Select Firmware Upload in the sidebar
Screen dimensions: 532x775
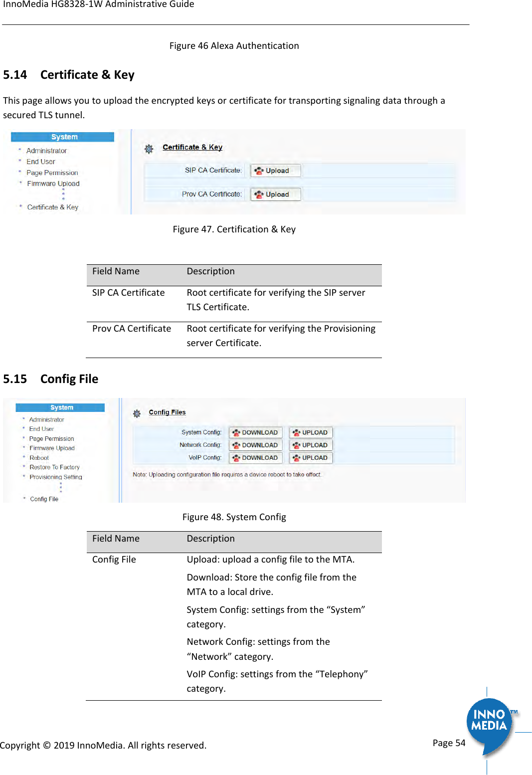pos(53,183)
